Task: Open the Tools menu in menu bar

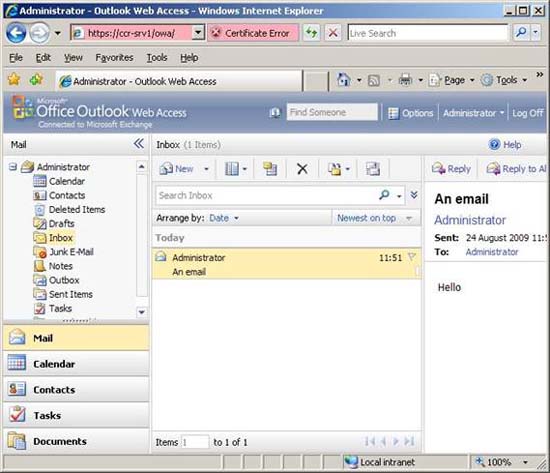Action: click(157, 58)
